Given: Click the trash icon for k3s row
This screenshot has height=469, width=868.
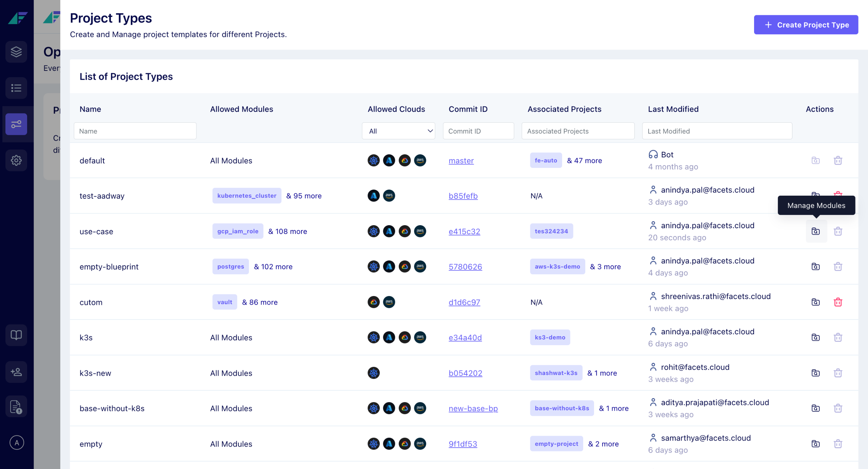Looking at the screenshot, I should click(838, 337).
